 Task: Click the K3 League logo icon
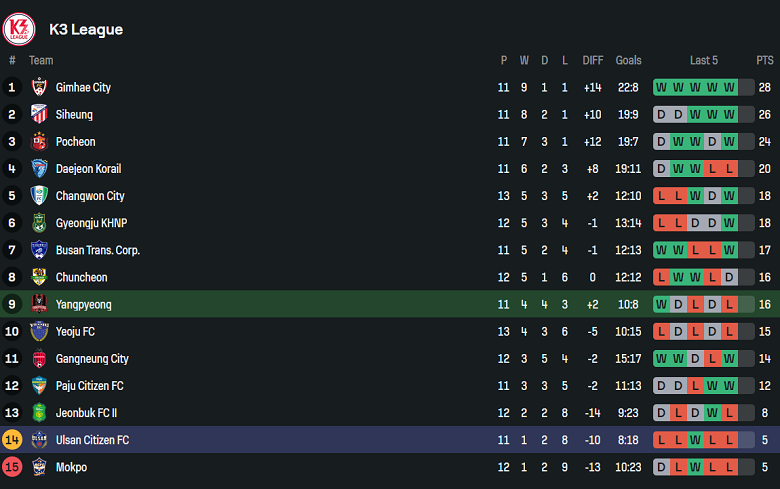[x=19, y=29]
